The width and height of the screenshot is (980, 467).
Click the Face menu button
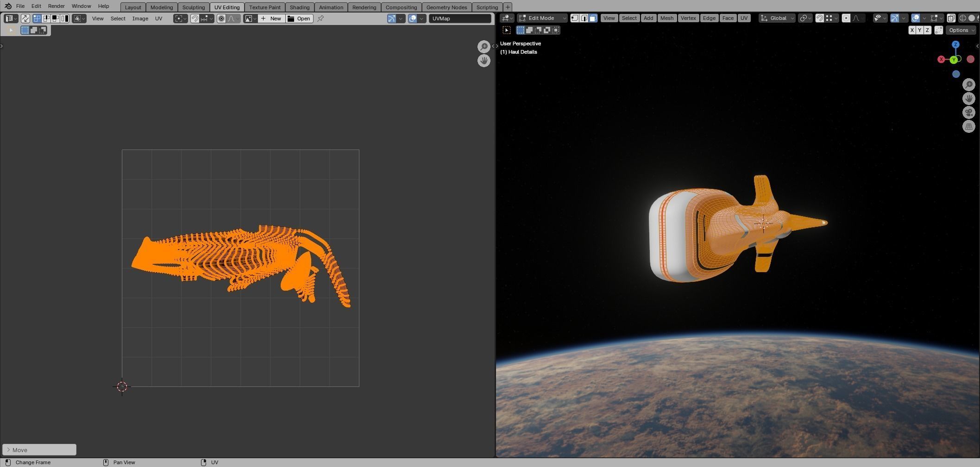pos(728,18)
